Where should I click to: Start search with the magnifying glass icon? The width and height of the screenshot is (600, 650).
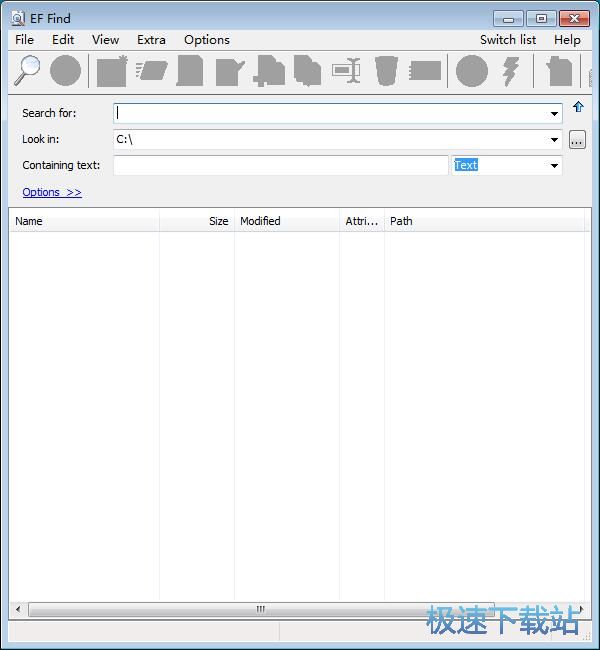coord(27,70)
